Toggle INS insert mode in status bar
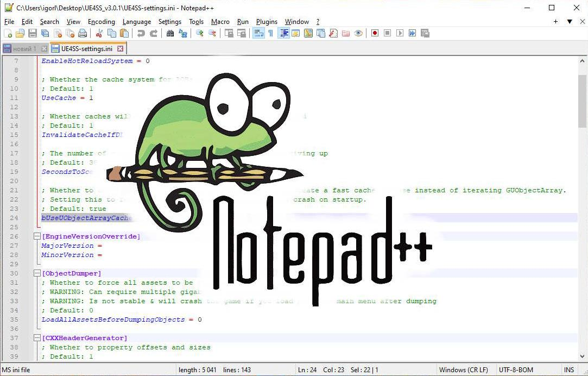The width and height of the screenshot is (588, 376). 569,370
